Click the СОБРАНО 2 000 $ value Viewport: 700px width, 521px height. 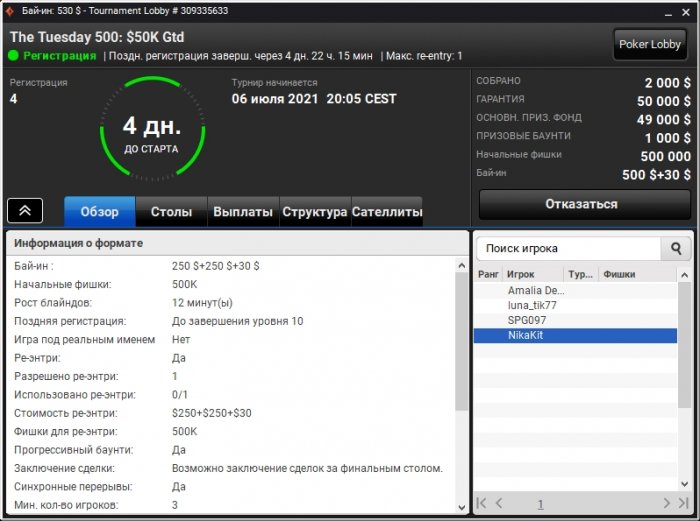coord(667,83)
